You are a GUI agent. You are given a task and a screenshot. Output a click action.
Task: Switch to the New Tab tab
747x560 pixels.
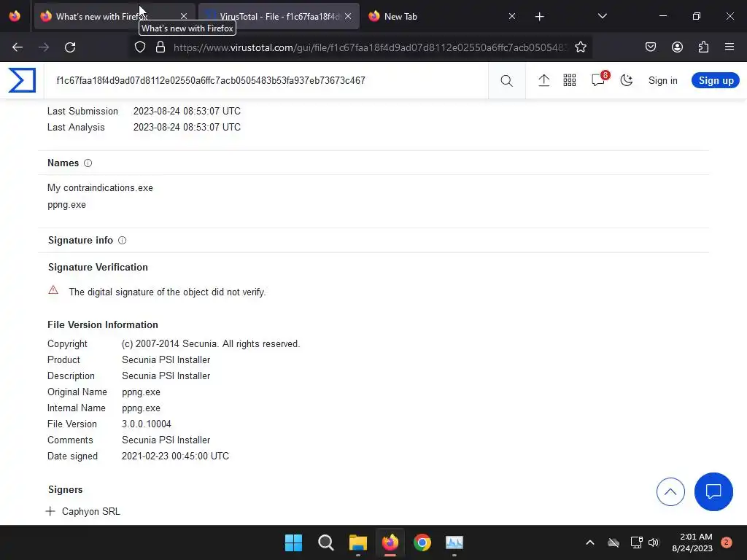coord(441,16)
